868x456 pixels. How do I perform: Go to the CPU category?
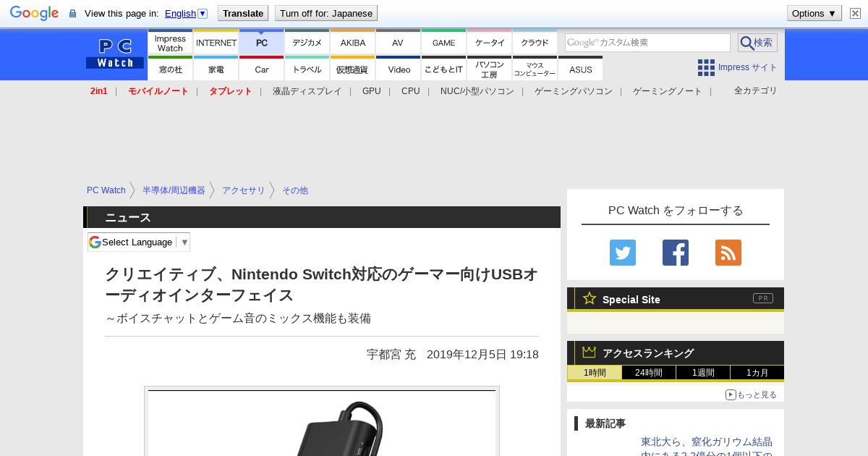tap(410, 91)
